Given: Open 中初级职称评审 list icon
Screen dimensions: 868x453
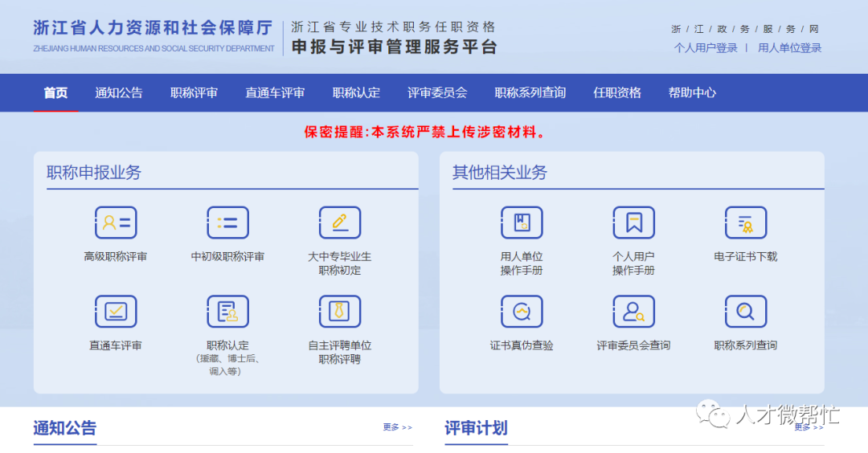Looking at the screenshot, I should pos(227,222).
